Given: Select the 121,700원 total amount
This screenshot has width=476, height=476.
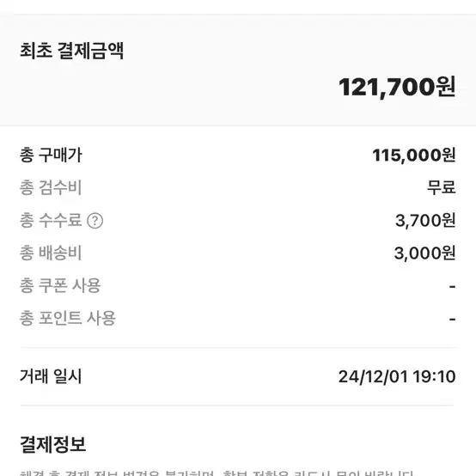Looking at the screenshot, I should tap(397, 87).
